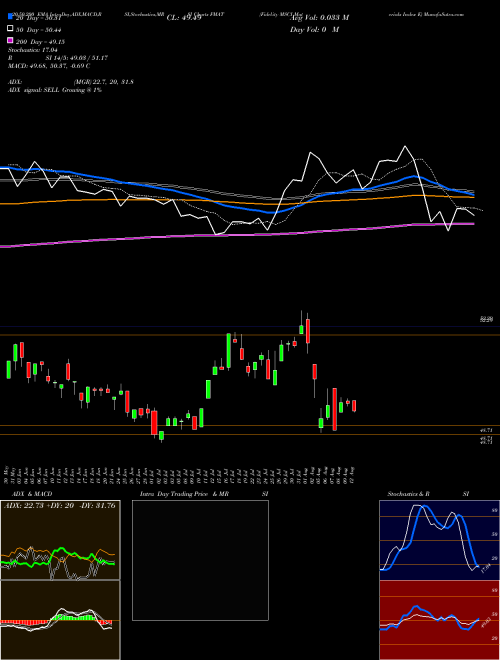Open the MACD histogram panel
Viewport: 500px width, 660px height.
[x=60, y=620]
